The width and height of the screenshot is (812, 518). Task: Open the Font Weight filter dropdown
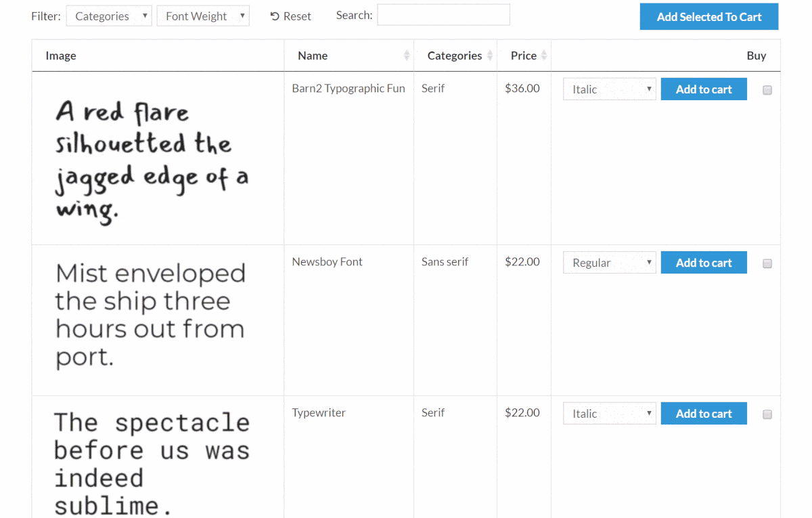[202, 15]
